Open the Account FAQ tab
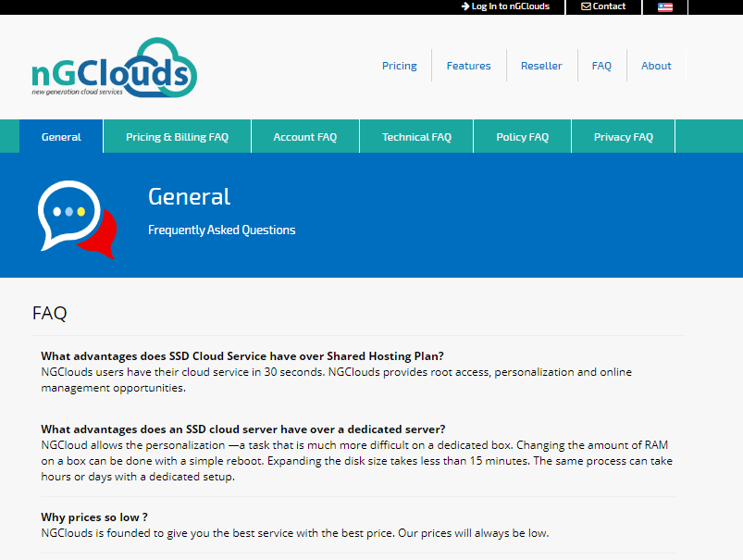This screenshot has height=560, width=743. click(305, 137)
